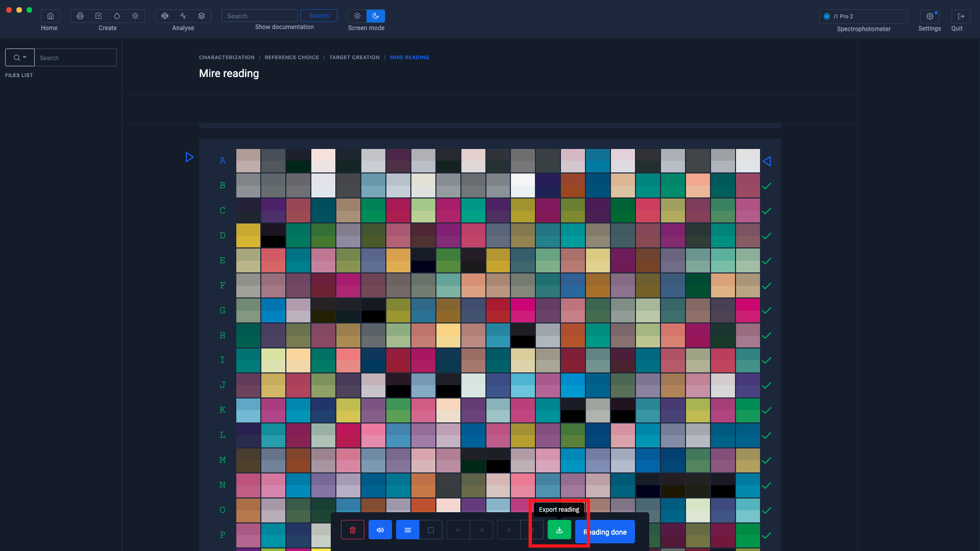
Task: Click the green checkmark beside row P
Action: pos(767,536)
